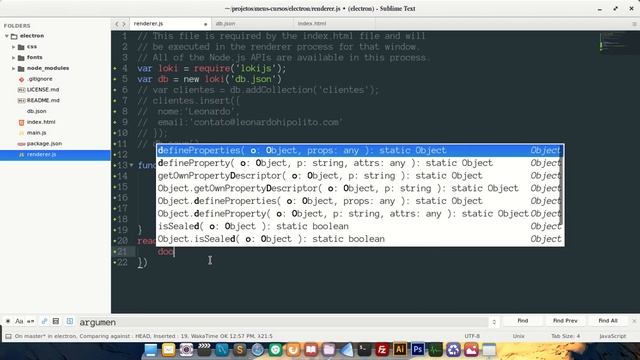Open FileZilla from dock
The height and width of the screenshot is (360, 640).
[x=382, y=350]
